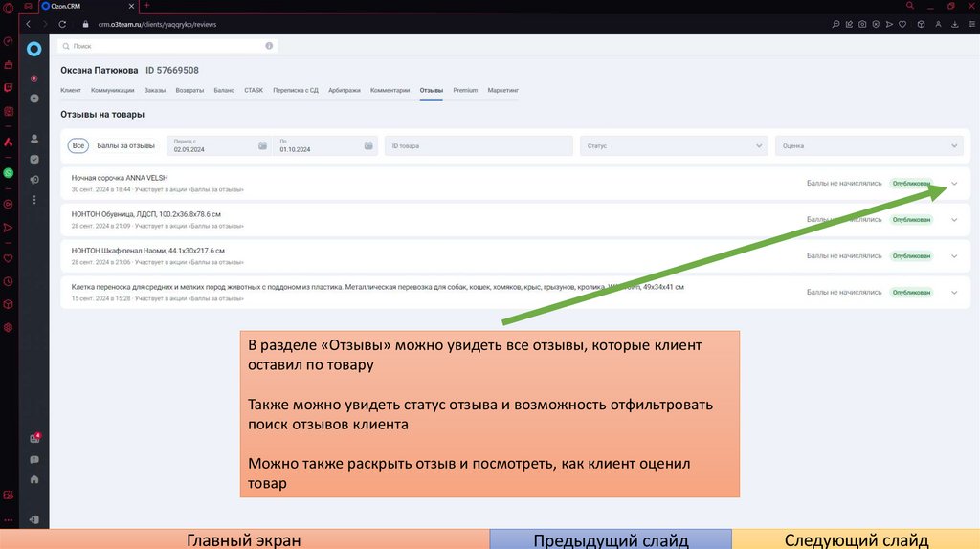The height and width of the screenshot is (549, 980).
Task: Select the «Все» filter chip
Action: [x=78, y=145]
